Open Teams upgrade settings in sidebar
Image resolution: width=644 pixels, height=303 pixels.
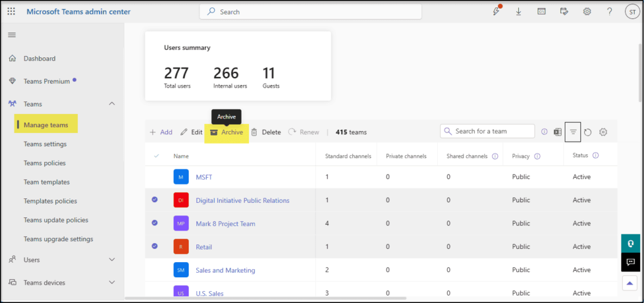(58, 239)
